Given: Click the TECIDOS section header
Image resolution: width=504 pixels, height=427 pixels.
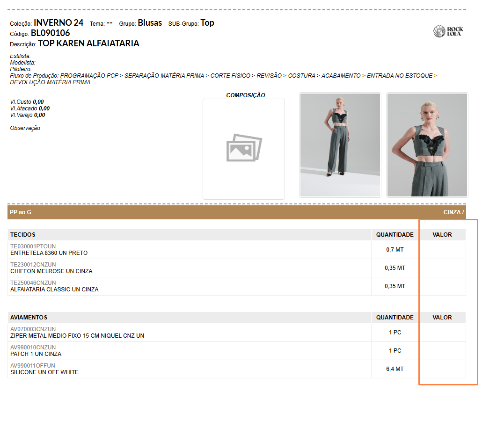Looking at the screenshot, I should (x=23, y=235).
